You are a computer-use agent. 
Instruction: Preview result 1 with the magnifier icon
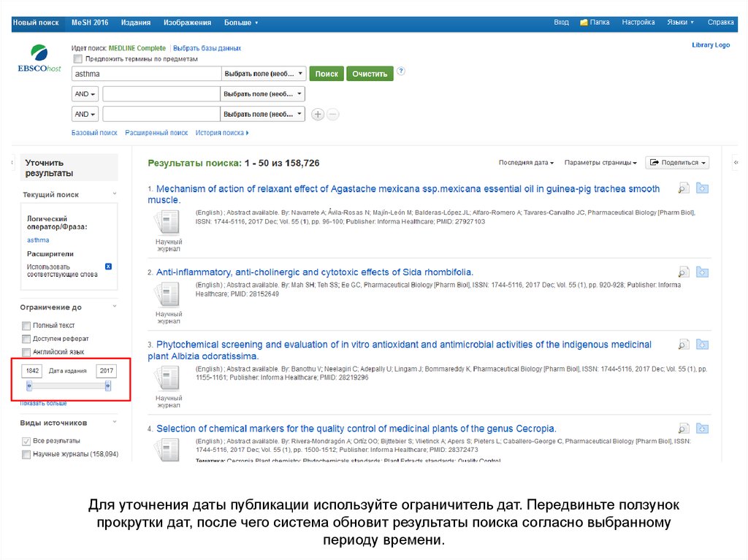[x=684, y=188]
